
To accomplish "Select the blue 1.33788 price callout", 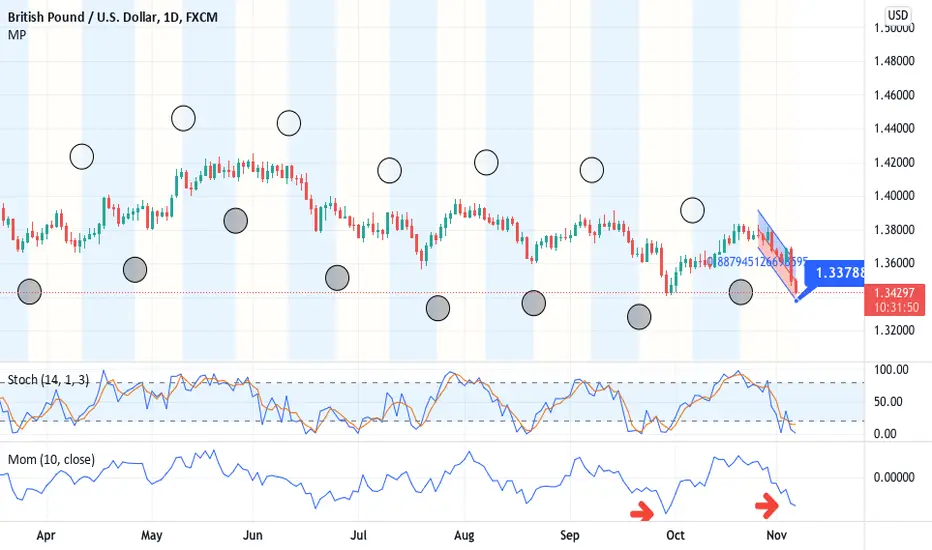I will coord(836,273).
